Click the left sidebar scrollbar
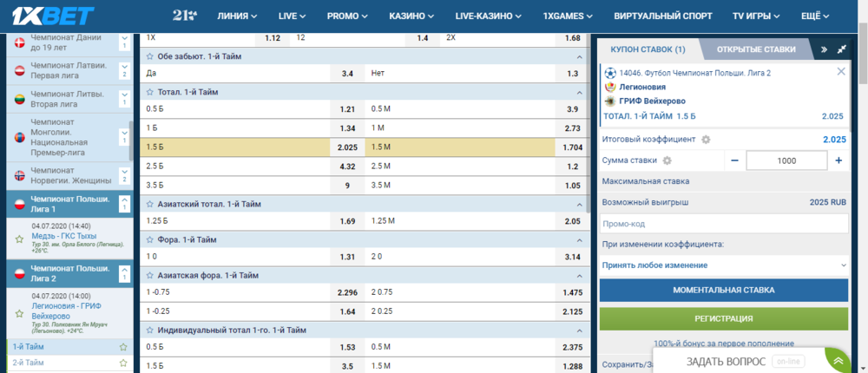Viewport: 868px width, 373px height. pos(131,141)
